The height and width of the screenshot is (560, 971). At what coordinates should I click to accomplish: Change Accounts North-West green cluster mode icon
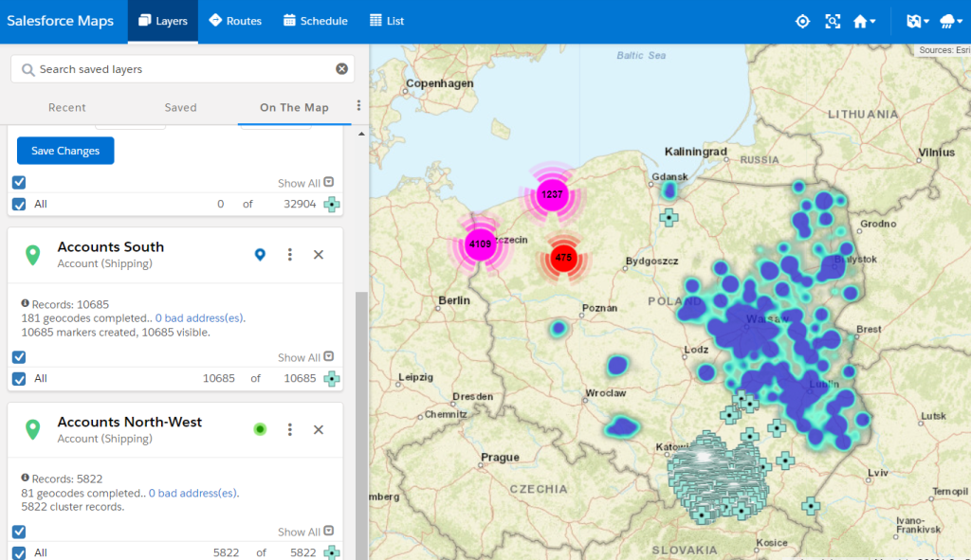tap(260, 429)
